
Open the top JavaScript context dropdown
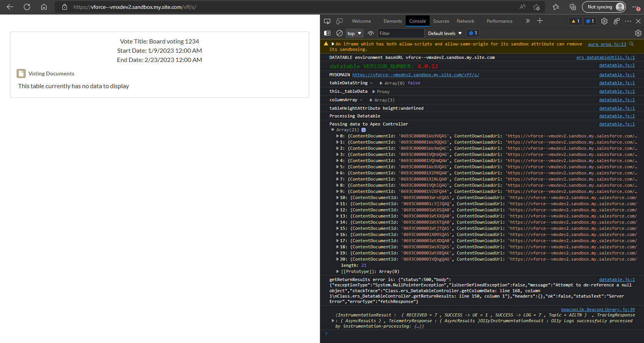[x=355, y=33]
